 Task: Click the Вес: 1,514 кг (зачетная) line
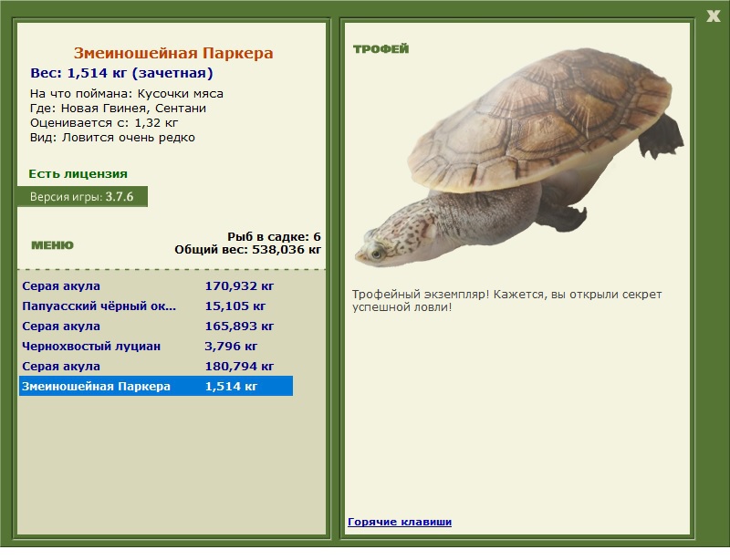click(x=121, y=73)
